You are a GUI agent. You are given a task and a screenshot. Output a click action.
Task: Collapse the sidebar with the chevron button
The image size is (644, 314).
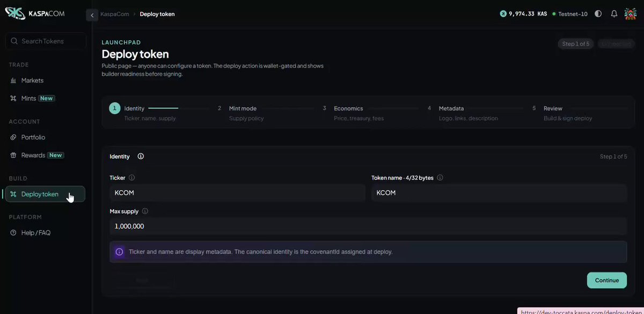(x=92, y=15)
